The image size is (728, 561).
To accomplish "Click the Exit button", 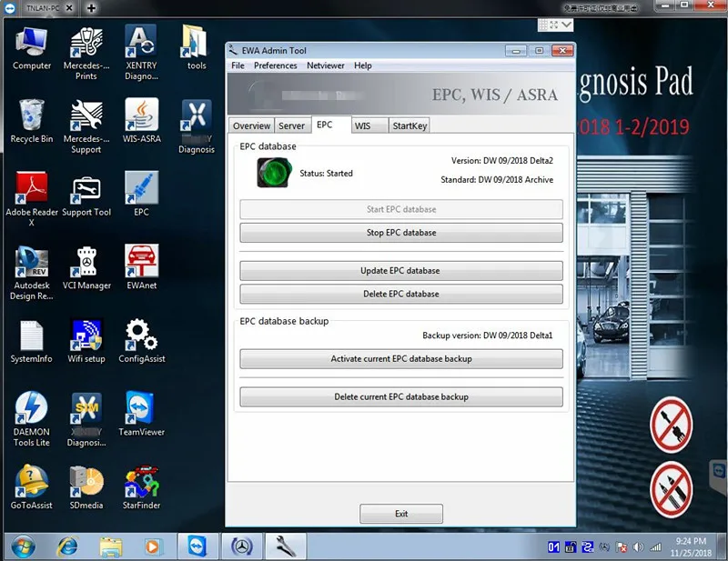I will pos(401,514).
